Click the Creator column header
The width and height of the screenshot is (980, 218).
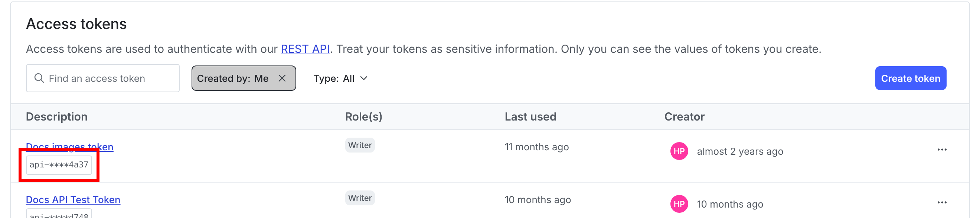[684, 116]
